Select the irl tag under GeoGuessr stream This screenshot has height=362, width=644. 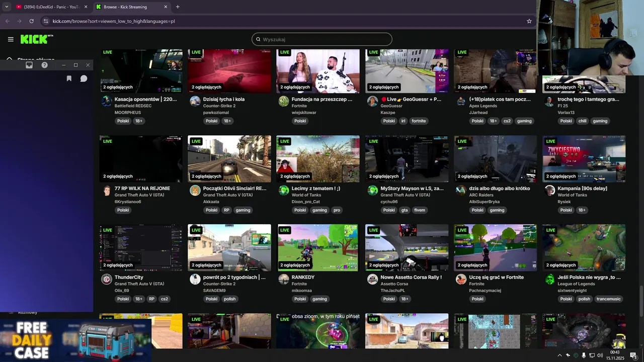tap(403, 121)
